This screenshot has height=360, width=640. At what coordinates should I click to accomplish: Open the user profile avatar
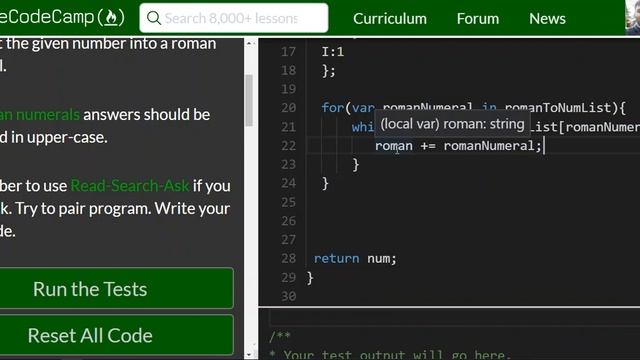(x=632, y=17)
